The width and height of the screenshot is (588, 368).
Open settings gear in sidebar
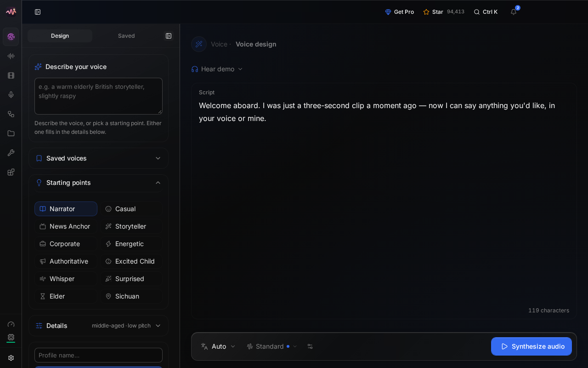11,358
